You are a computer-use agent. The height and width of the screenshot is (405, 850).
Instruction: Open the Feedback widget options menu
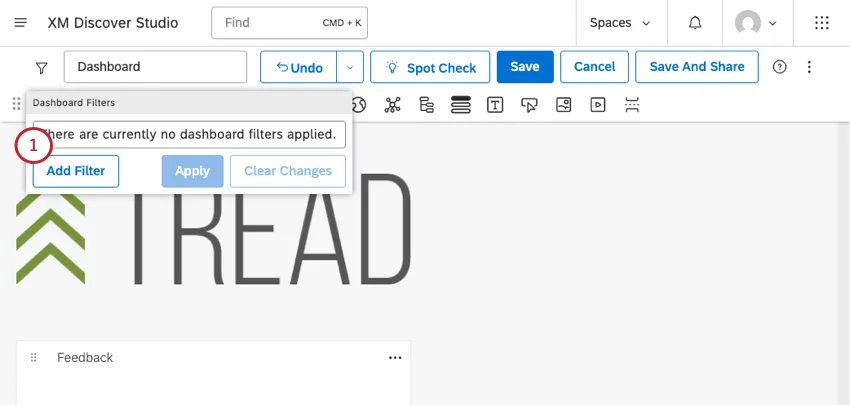click(395, 357)
